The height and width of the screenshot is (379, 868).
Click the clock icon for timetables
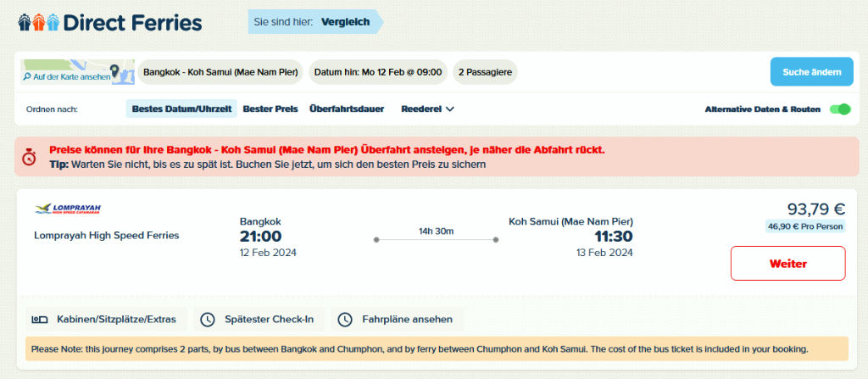coord(345,320)
